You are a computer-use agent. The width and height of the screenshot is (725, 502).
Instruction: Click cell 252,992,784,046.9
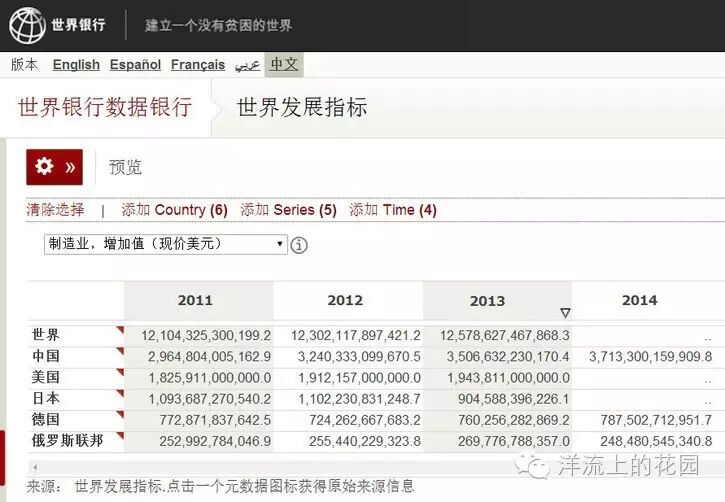215,441
